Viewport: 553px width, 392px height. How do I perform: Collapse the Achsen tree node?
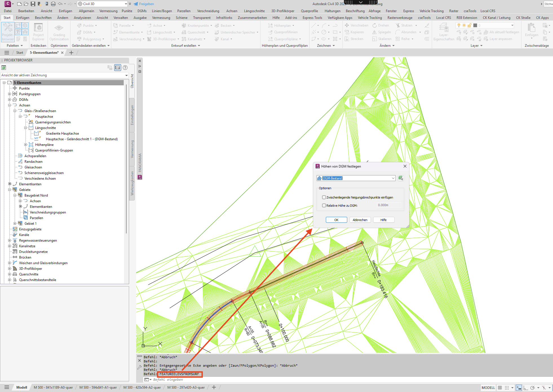[10, 105]
